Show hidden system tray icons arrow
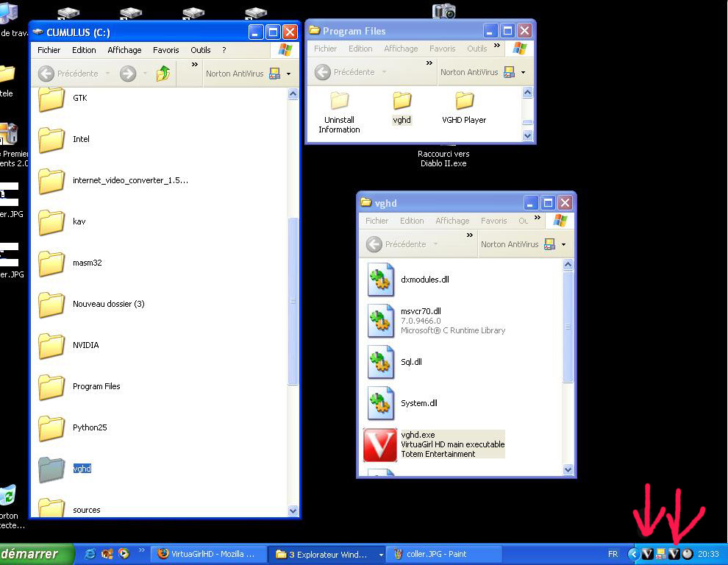The image size is (728, 565). pos(633,554)
